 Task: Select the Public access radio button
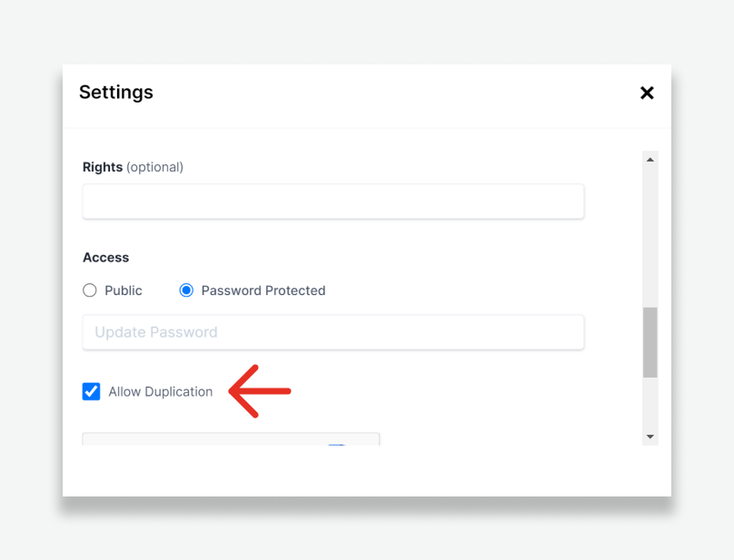90,290
